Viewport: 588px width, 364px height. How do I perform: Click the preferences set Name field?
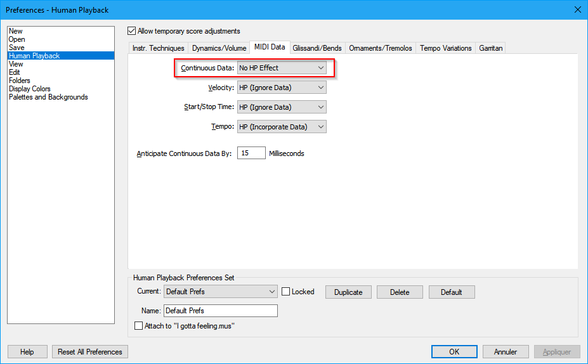click(x=220, y=311)
